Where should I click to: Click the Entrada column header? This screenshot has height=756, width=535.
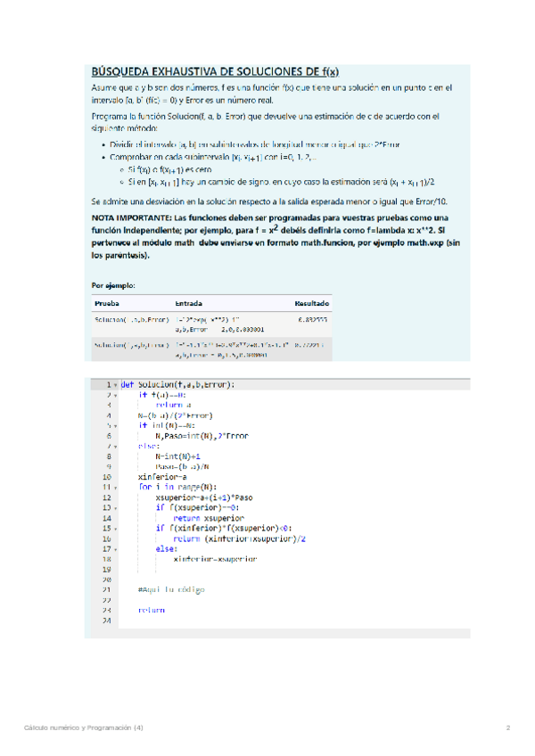[188, 303]
